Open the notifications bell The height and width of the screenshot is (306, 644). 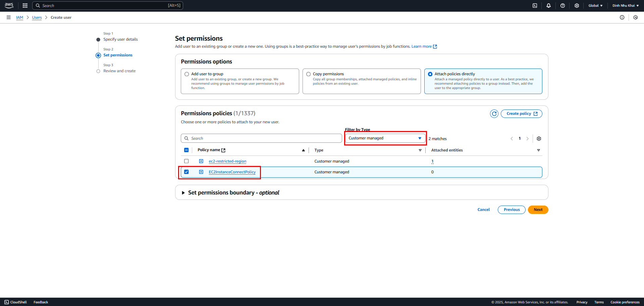click(x=549, y=6)
